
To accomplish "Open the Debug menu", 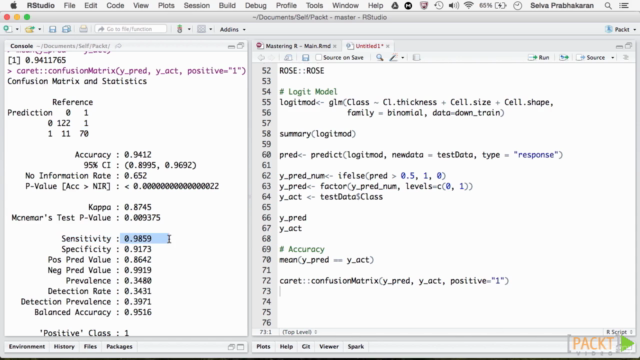I will click(x=256, y=6).
